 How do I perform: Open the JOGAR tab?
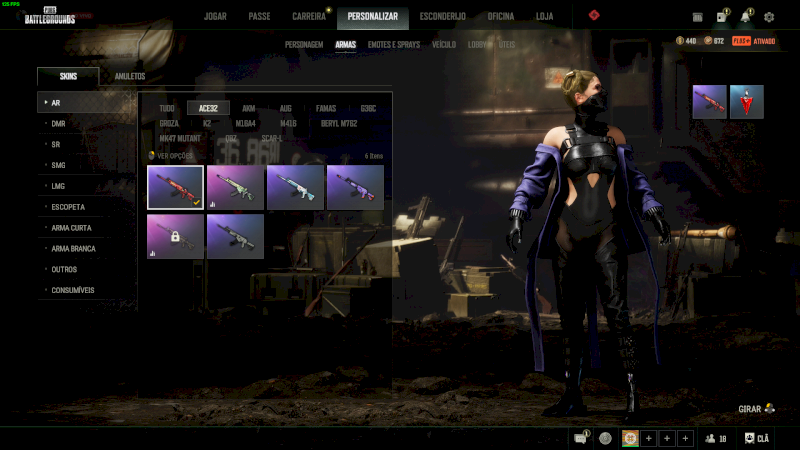click(215, 16)
